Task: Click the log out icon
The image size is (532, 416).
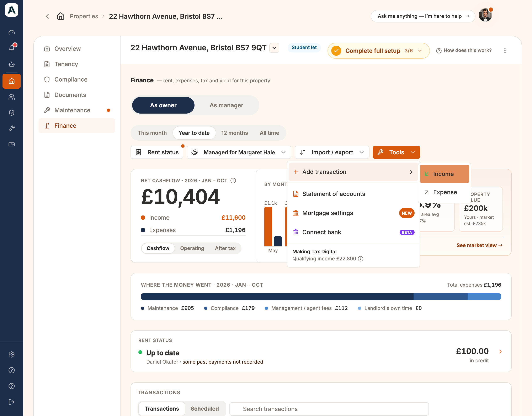Action: tap(11, 402)
